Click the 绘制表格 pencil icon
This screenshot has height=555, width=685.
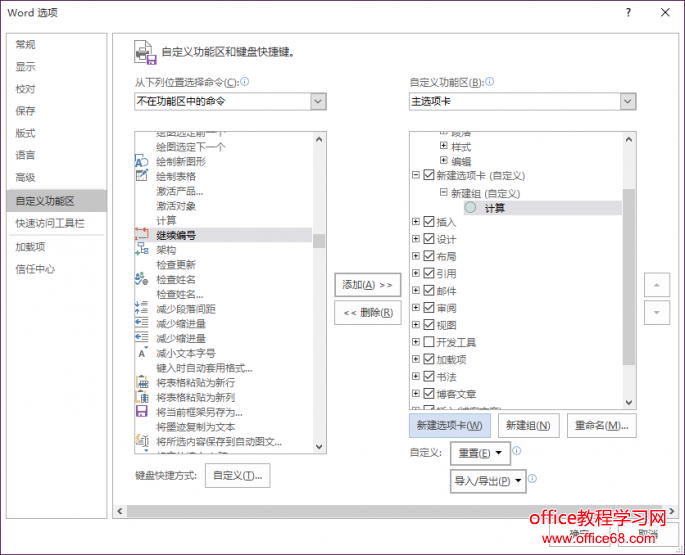[x=142, y=176]
